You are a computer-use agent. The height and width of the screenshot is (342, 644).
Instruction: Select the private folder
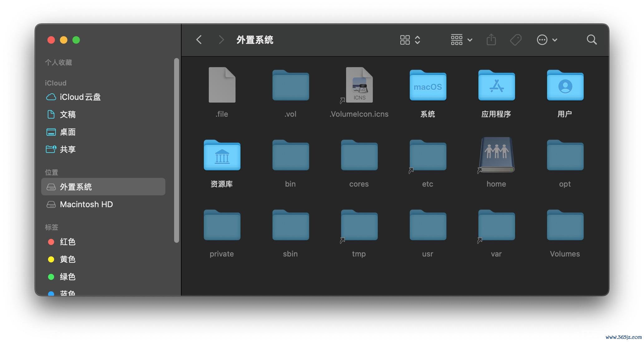[222, 225]
